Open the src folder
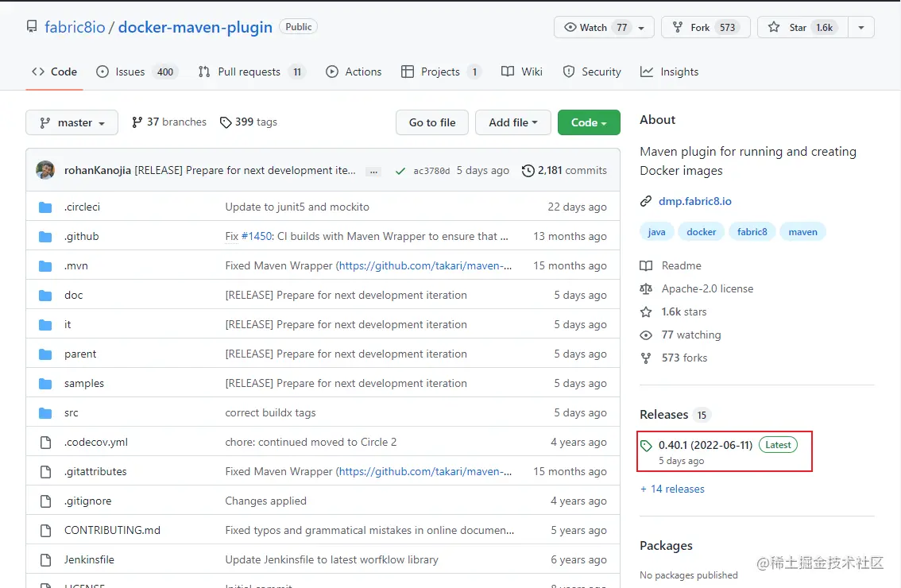Viewport: 901px width, 588px height. 72,412
